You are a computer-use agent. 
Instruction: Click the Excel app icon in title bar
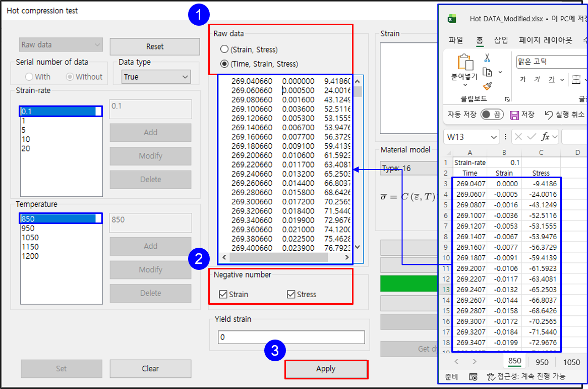point(452,18)
